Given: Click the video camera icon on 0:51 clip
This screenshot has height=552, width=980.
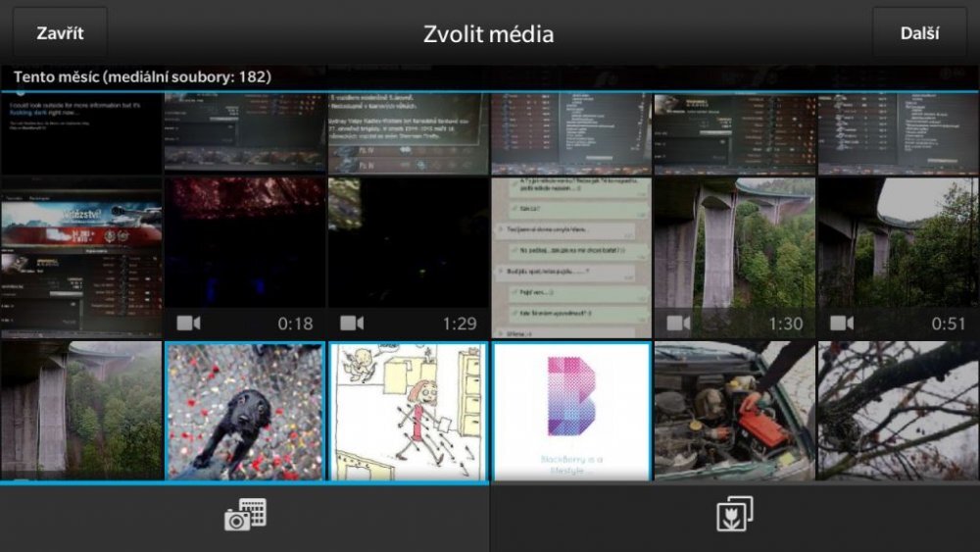Looking at the screenshot, I should click(842, 323).
